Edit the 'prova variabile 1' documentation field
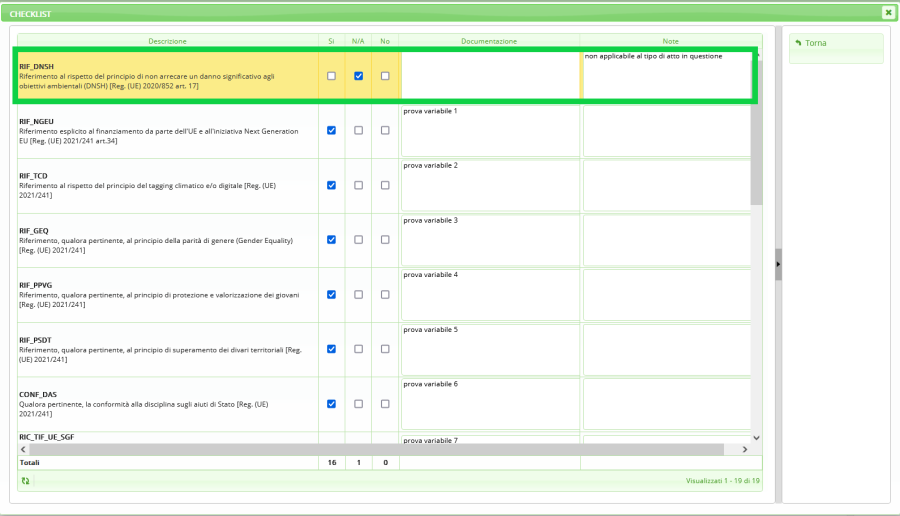Screen dimensions: 900x516 489,131
